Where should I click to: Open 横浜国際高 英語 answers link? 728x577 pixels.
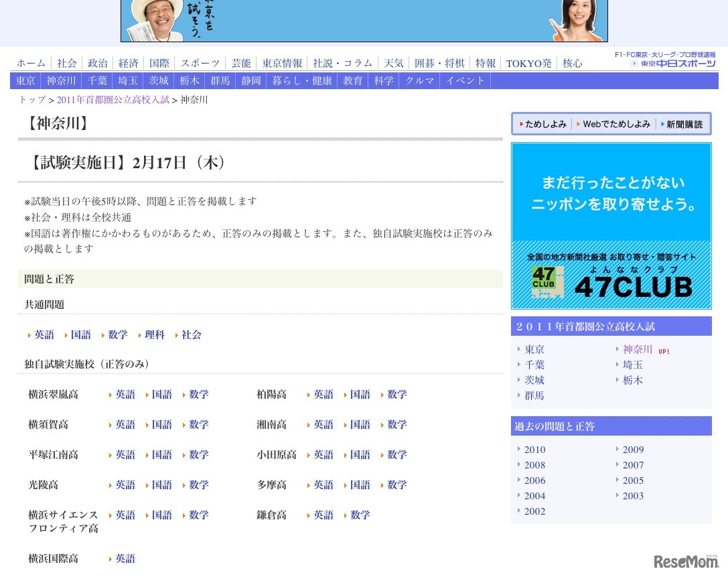pyautogui.click(x=125, y=559)
